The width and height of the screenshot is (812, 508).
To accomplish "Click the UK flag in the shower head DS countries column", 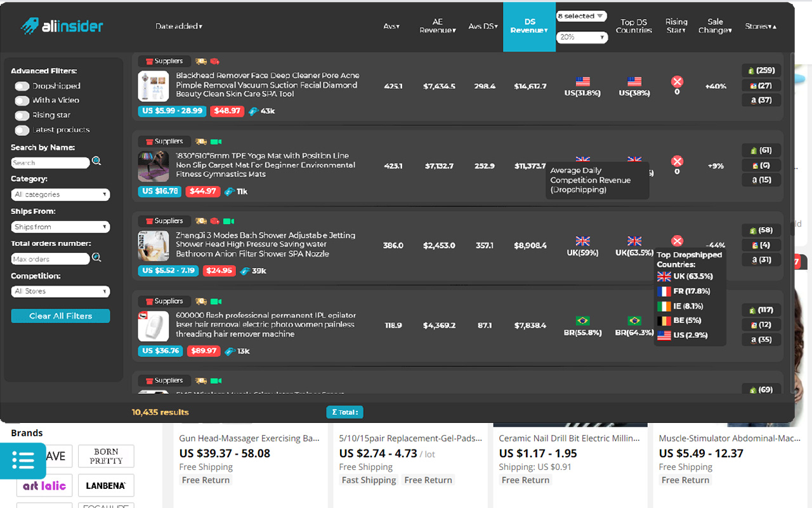I will [x=634, y=241].
